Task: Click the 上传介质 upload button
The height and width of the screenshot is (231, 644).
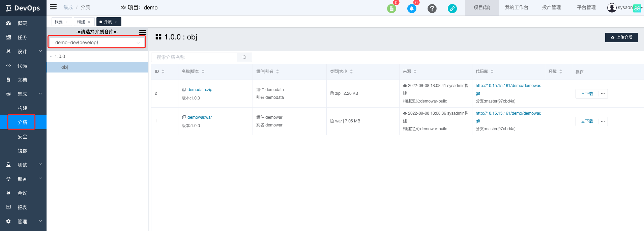Action: [x=621, y=37]
